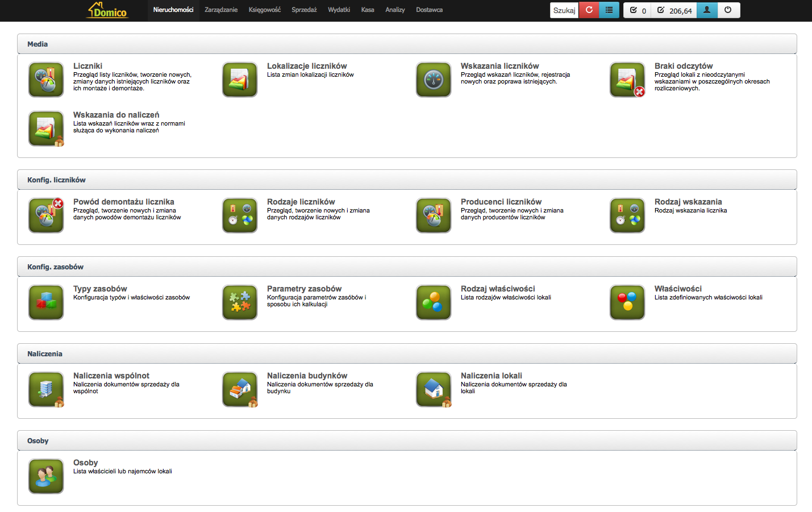812x512 pixels.
Task: Open the Właściwości colored balls icon
Action: click(x=627, y=302)
